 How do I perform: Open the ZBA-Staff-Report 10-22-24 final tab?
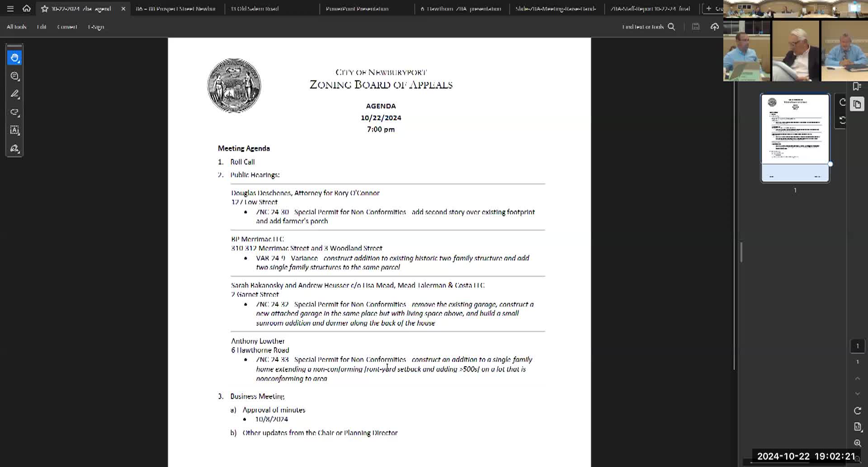coord(650,9)
